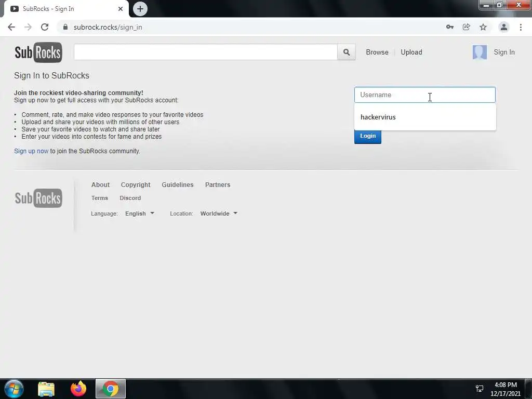Open the Upload menu item

pos(411,52)
